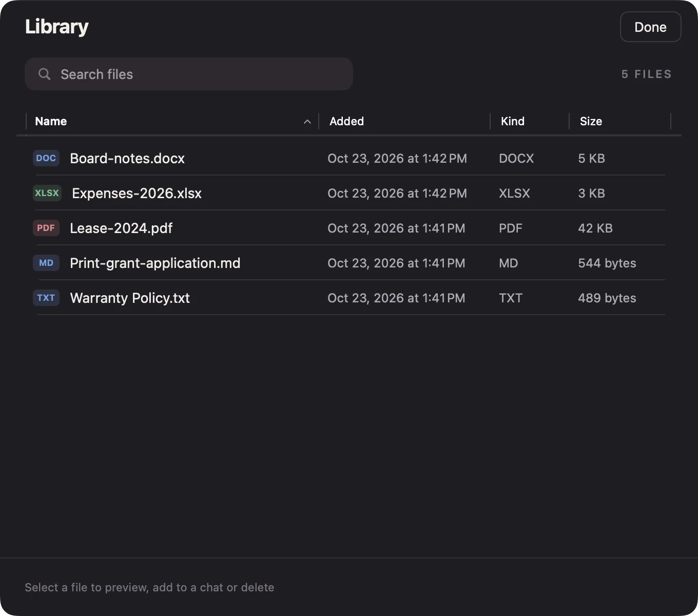Viewport: 698px width, 616px height.
Task: Click the MD kind cell for Print-grant-application.md
Action: pos(509,263)
